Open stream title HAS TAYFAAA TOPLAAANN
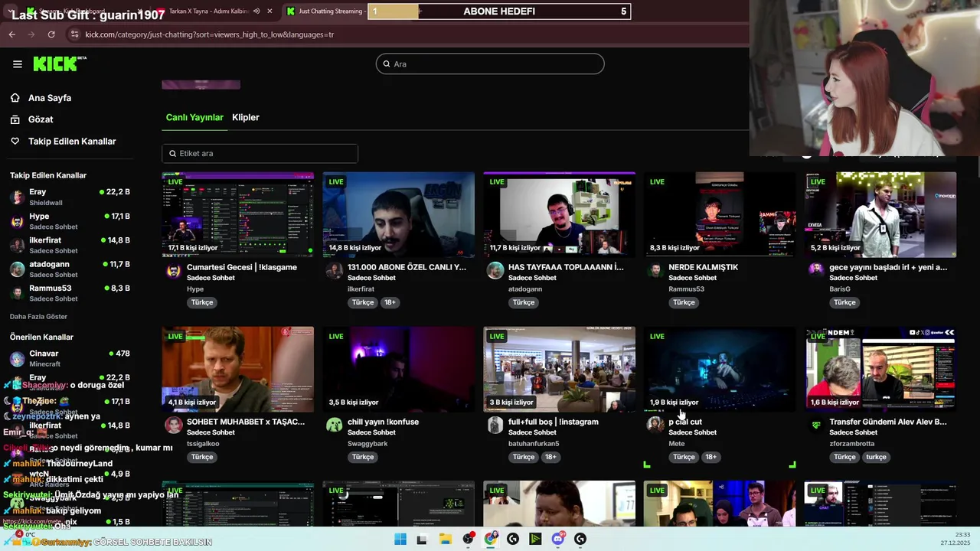This screenshot has height=551, width=980. tap(566, 267)
